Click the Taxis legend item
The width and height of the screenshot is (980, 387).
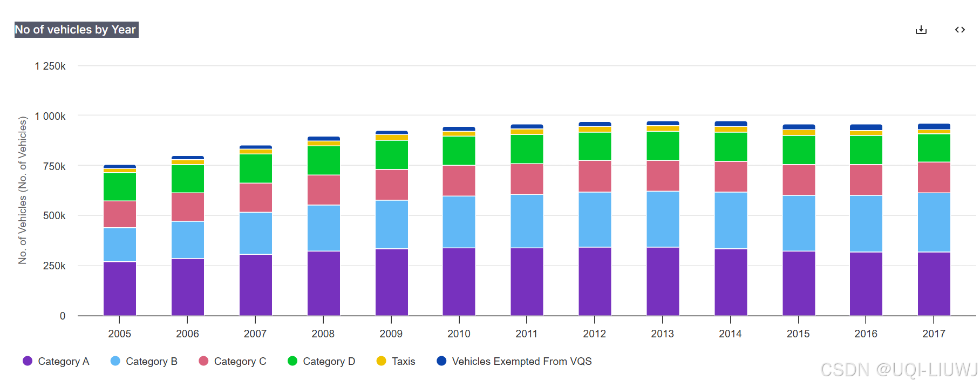click(403, 361)
